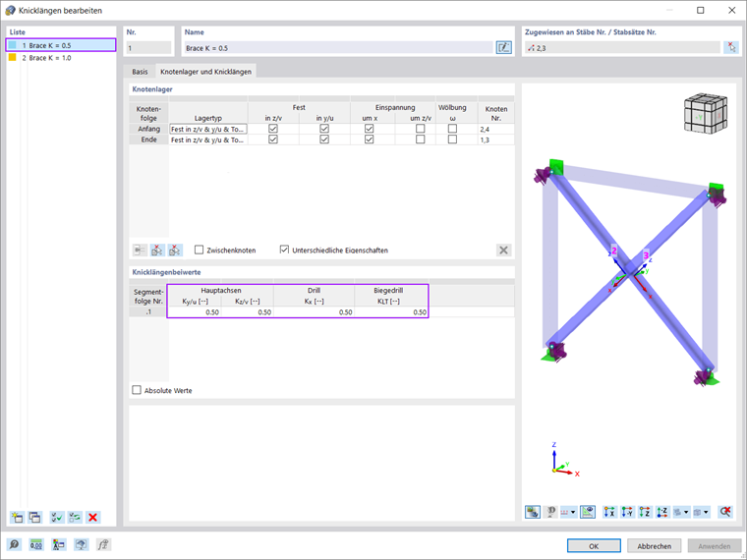The width and height of the screenshot is (747, 560).
Task: Open the line display dropdown arrow in the preview toolbar
Action: coord(573,513)
